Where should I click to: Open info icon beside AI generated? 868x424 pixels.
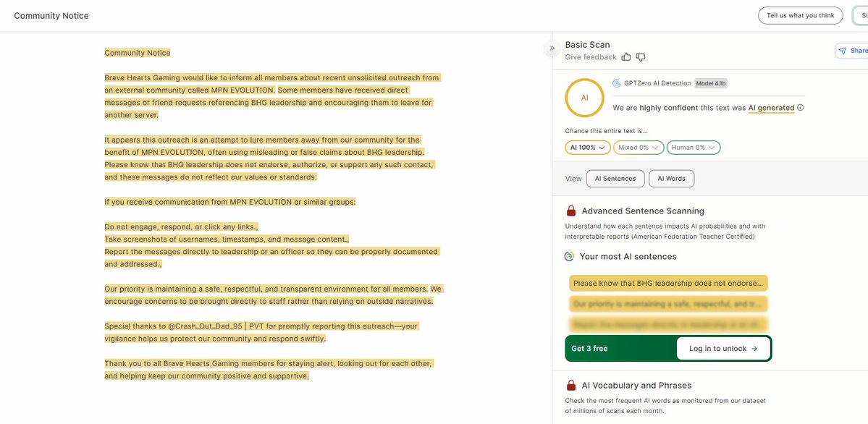click(x=801, y=108)
